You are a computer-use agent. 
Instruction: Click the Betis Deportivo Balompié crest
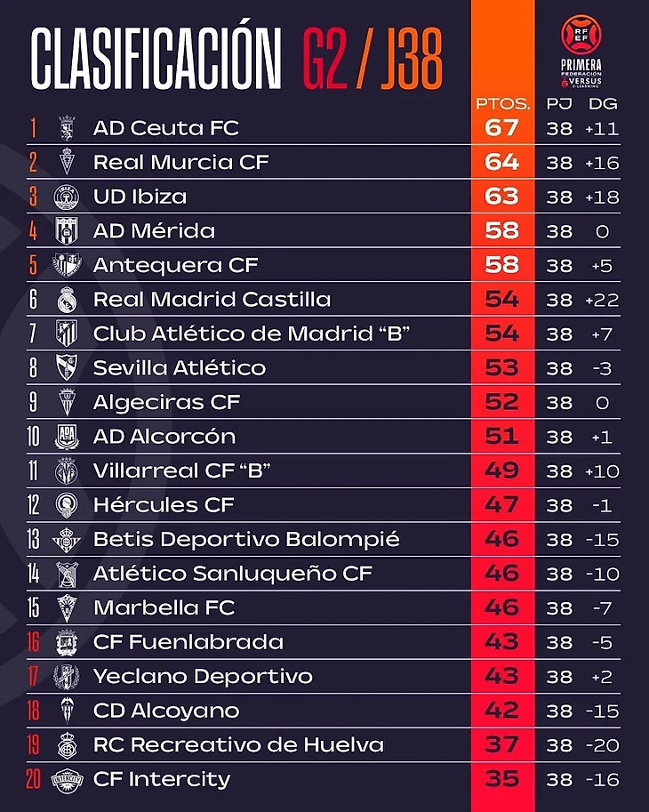coord(67,540)
